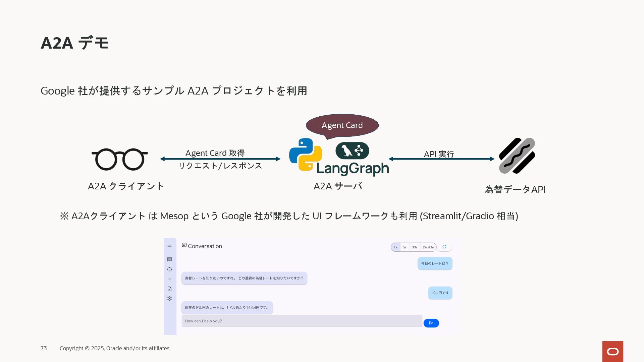644x362 pixels.
Task: Click the 'リクエスト/レスポンス' label
Action: tap(220, 166)
